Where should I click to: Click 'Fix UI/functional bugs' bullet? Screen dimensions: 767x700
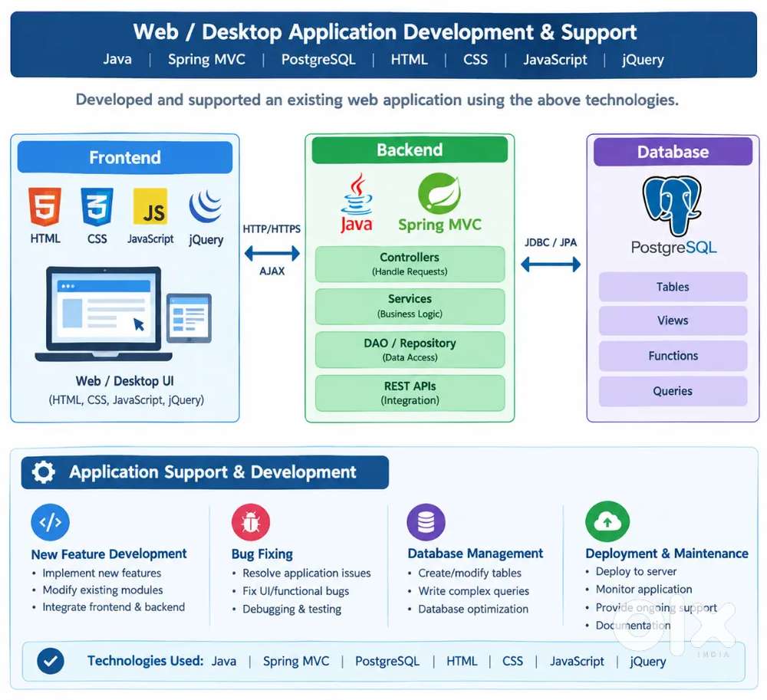(296, 591)
